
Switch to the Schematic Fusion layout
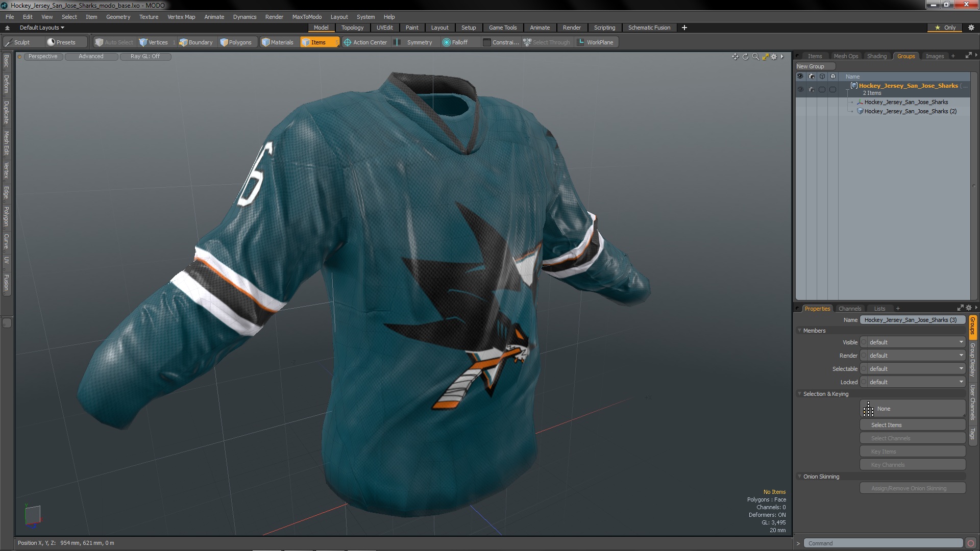(649, 28)
